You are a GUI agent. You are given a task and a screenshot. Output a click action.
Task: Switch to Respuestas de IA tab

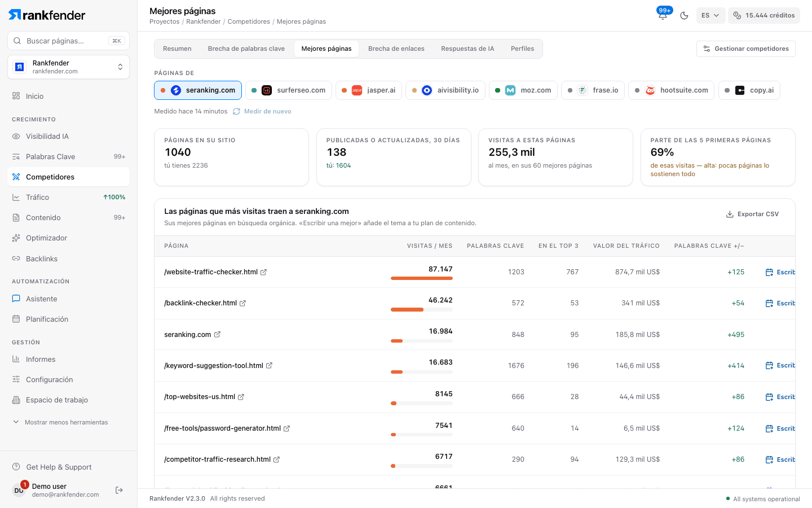coord(467,49)
